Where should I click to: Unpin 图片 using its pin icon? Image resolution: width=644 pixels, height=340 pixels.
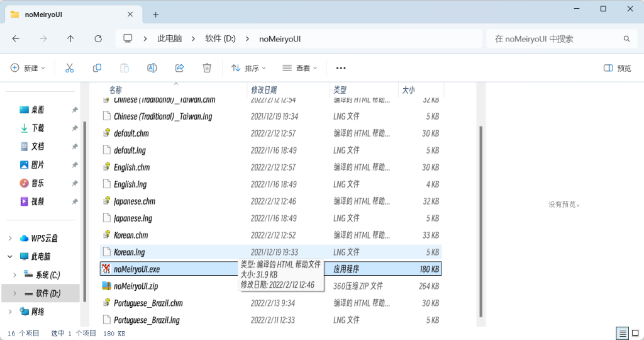pyautogui.click(x=75, y=165)
